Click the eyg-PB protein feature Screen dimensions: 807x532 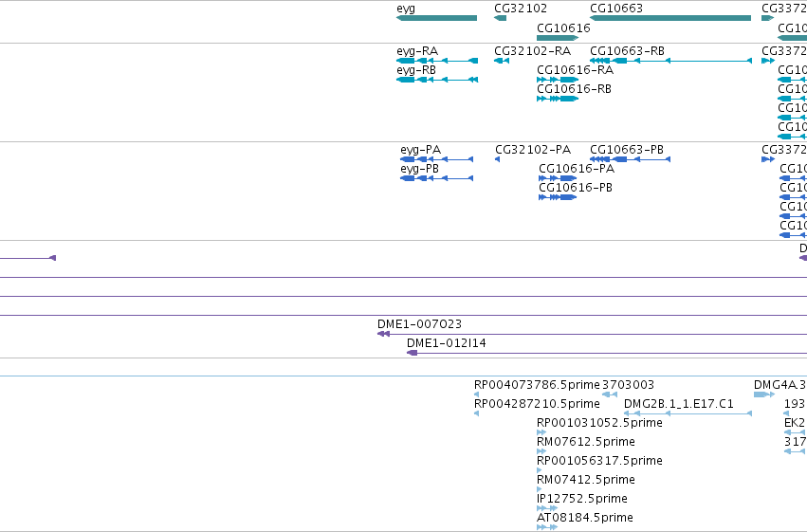click(436, 178)
